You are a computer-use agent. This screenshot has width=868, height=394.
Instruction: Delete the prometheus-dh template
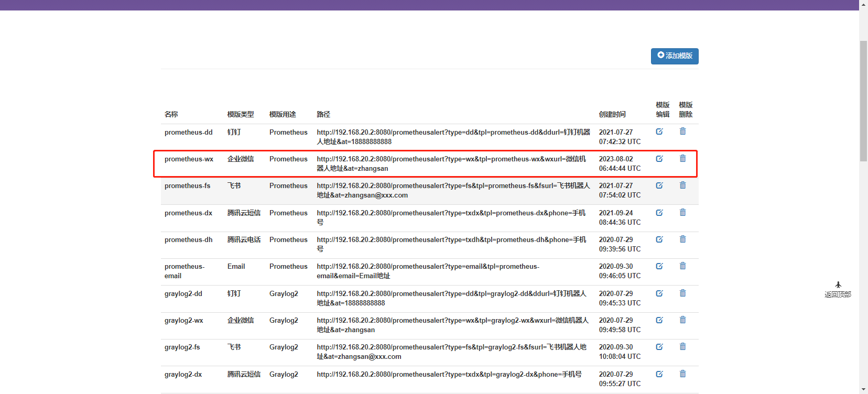click(682, 239)
